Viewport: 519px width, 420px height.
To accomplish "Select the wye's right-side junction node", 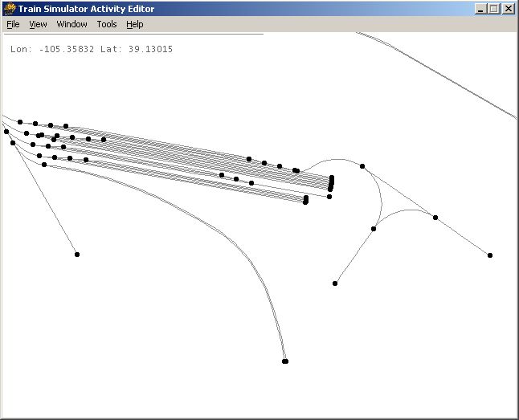I will (x=435, y=218).
